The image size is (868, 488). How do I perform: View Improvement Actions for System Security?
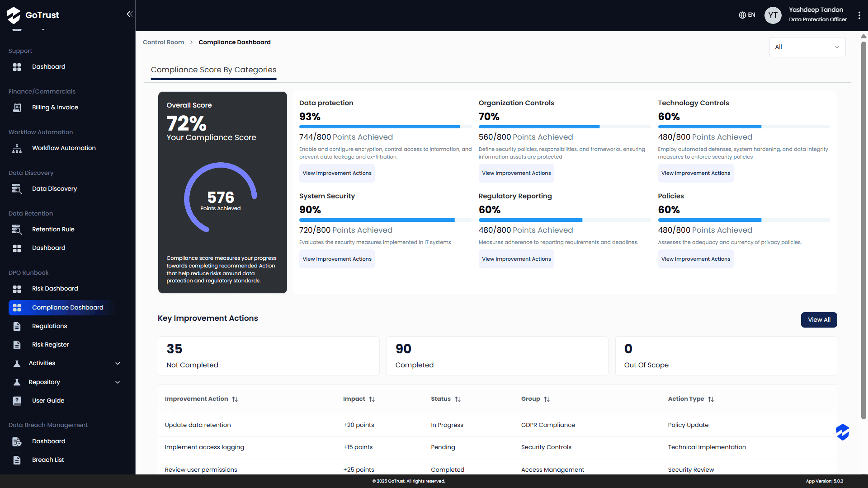click(337, 259)
